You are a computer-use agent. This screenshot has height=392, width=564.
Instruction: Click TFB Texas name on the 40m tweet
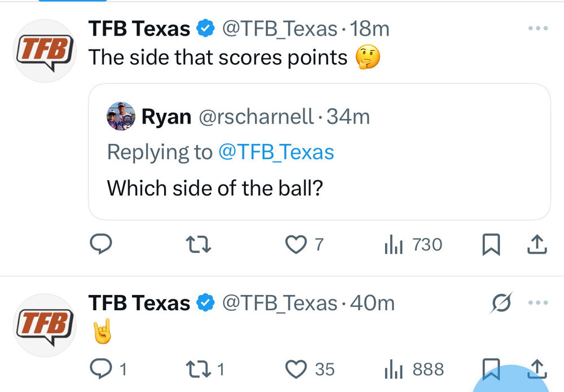139,303
